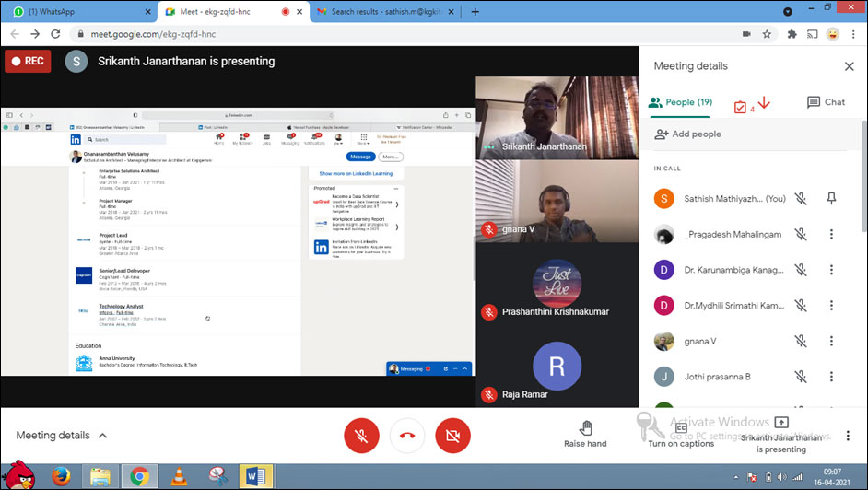This screenshot has height=490, width=868.
Task: Switch to the Chat tab
Action: click(826, 102)
